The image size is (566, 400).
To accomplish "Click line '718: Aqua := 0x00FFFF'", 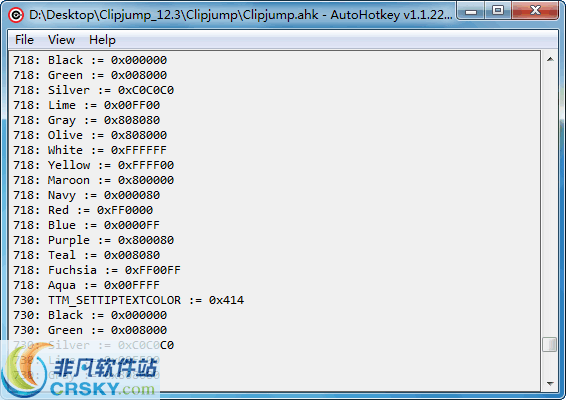I will (x=87, y=285).
